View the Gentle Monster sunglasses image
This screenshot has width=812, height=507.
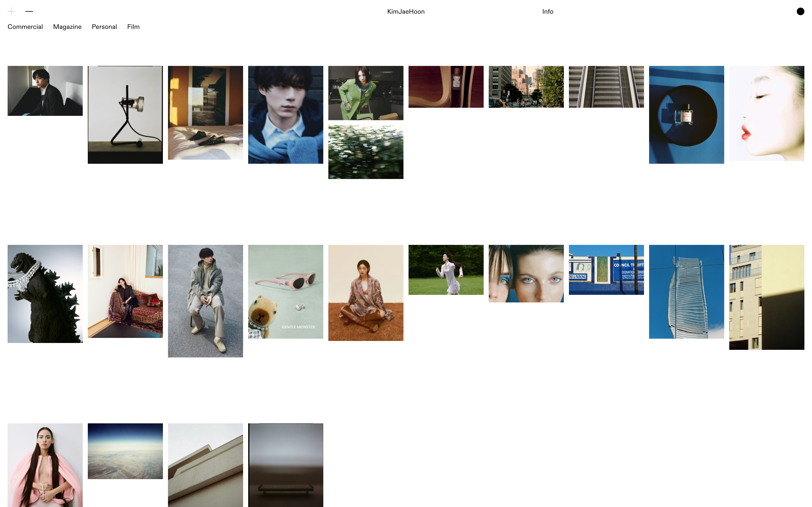pyautogui.click(x=285, y=291)
